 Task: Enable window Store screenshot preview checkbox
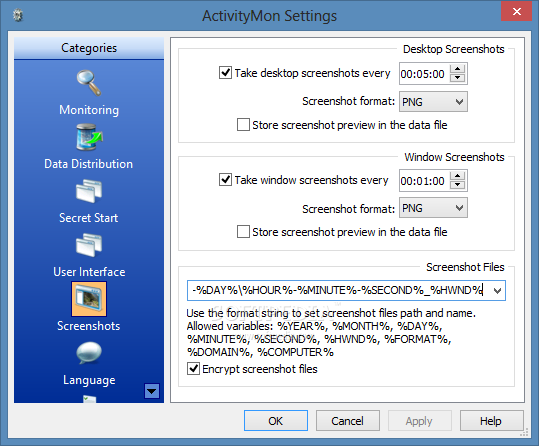243,232
